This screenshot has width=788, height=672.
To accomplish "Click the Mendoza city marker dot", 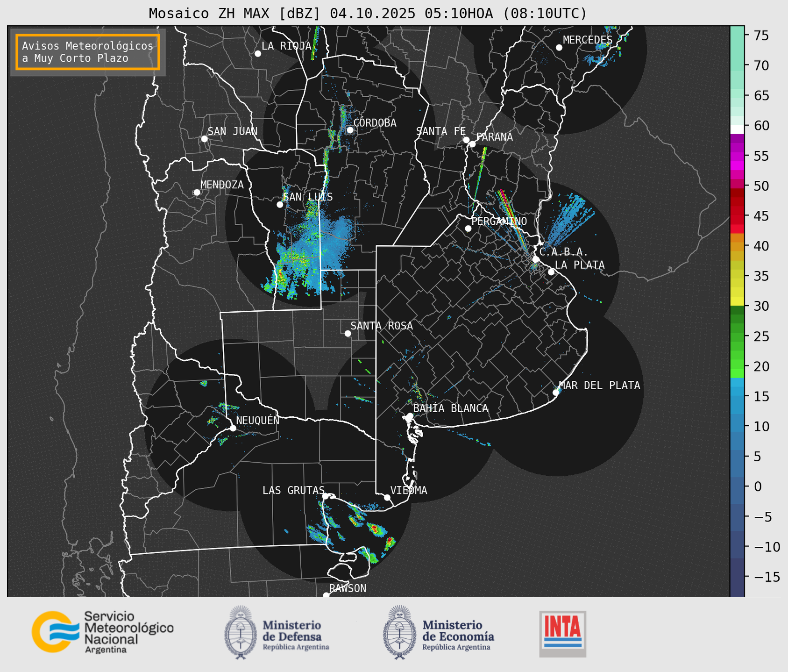I will [197, 193].
